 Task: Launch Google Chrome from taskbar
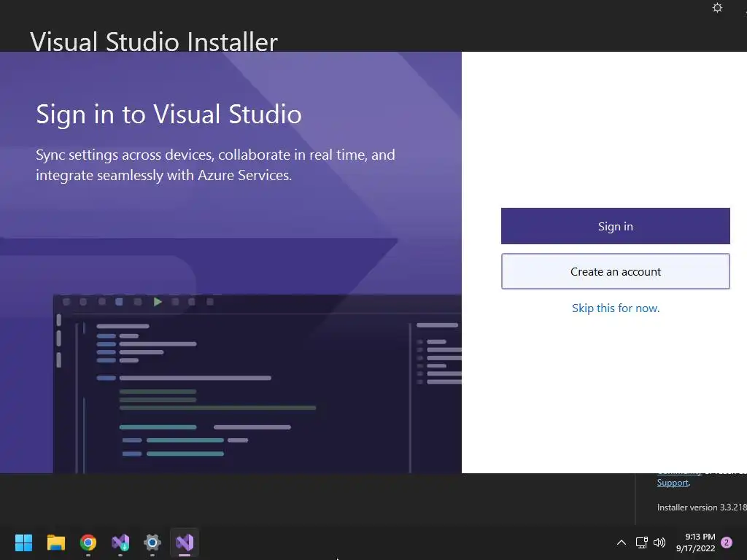[x=88, y=542]
